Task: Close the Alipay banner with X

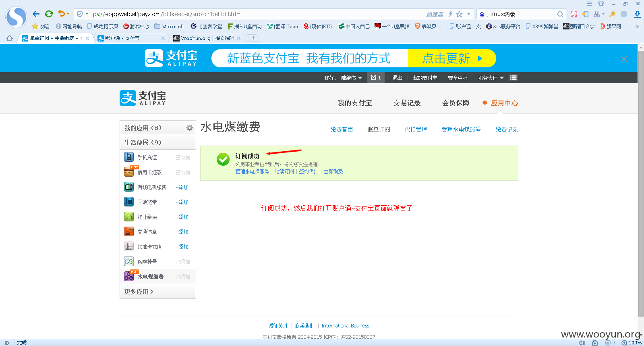Action: 624,59
